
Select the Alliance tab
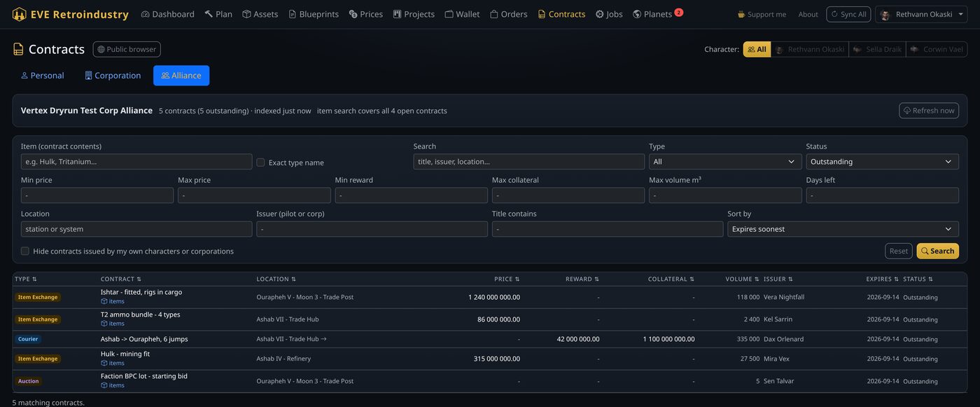181,76
